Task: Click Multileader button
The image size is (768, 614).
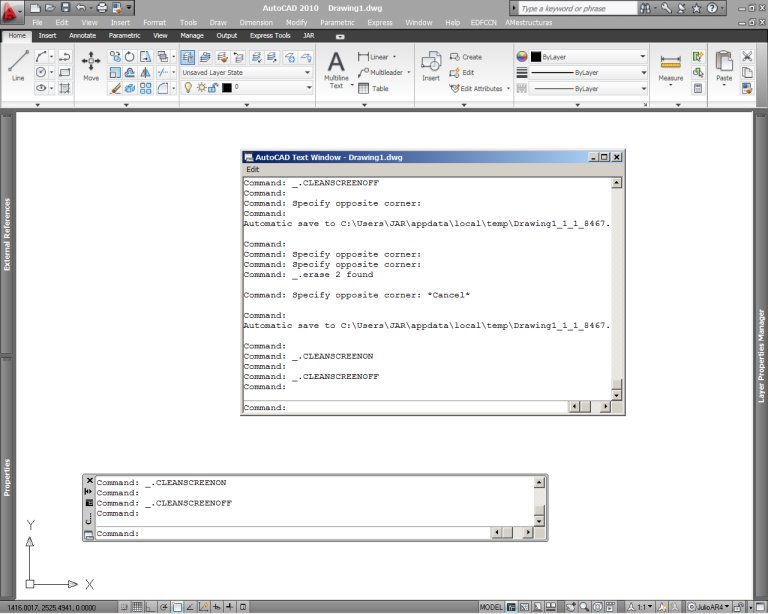Action: (380, 72)
